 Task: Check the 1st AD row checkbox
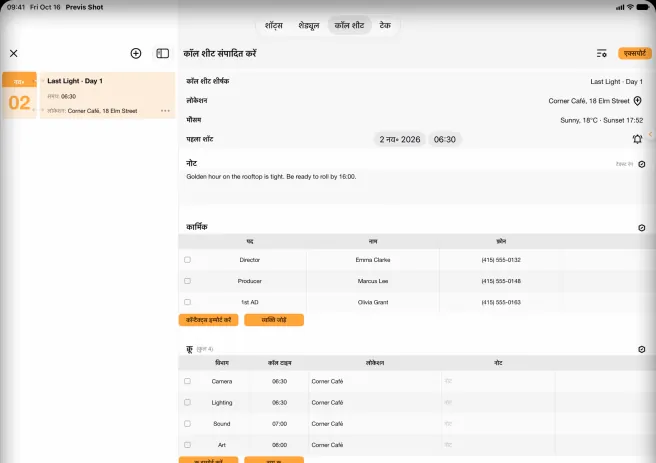point(187,302)
